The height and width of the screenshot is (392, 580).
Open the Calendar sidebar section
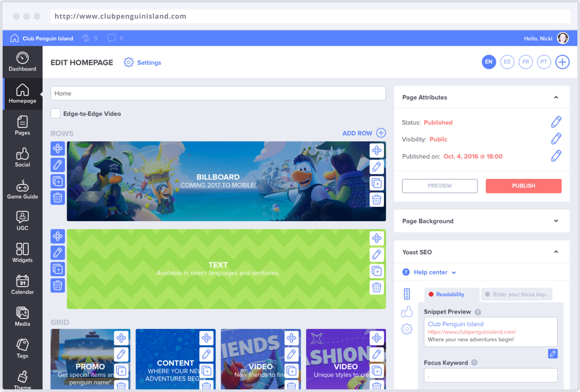tap(22, 285)
